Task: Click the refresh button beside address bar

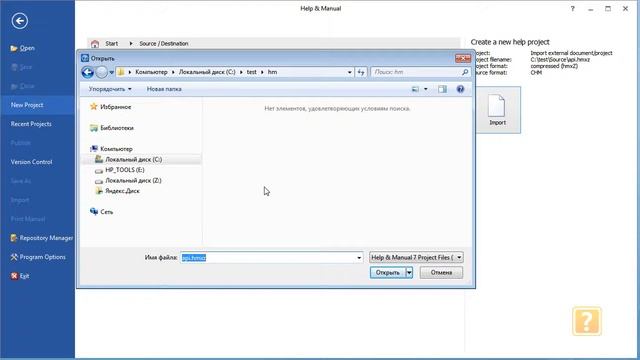Action: pyautogui.click(x=361, y=72)
